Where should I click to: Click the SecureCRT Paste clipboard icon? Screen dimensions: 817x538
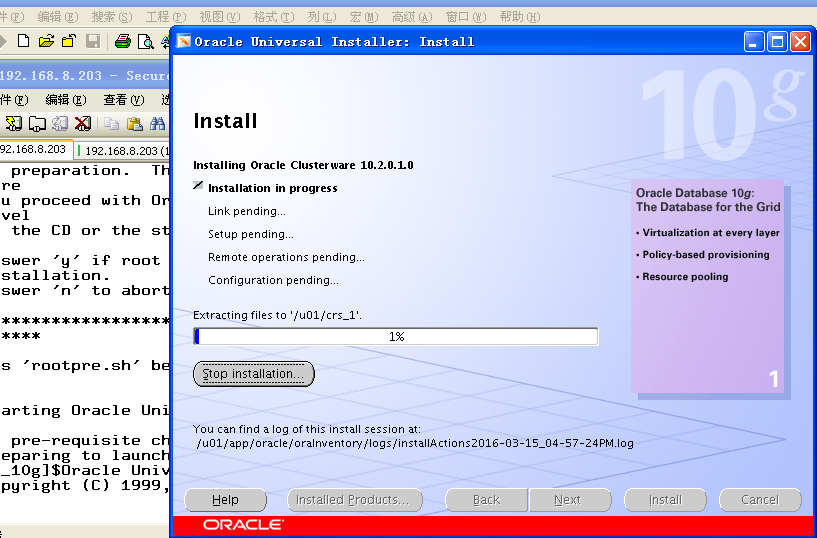(134, 123)
